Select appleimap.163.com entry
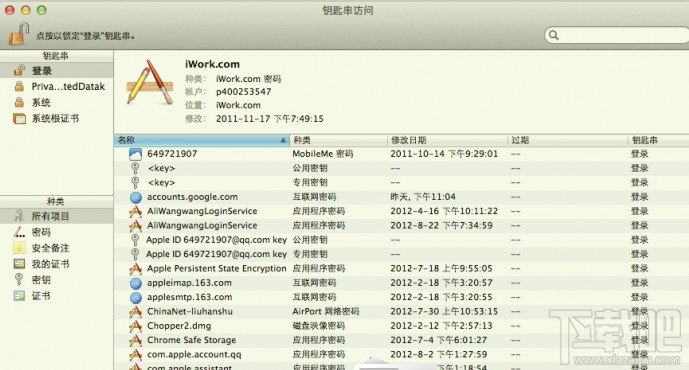Screen dimensions: 689x370 coord(402,283)
